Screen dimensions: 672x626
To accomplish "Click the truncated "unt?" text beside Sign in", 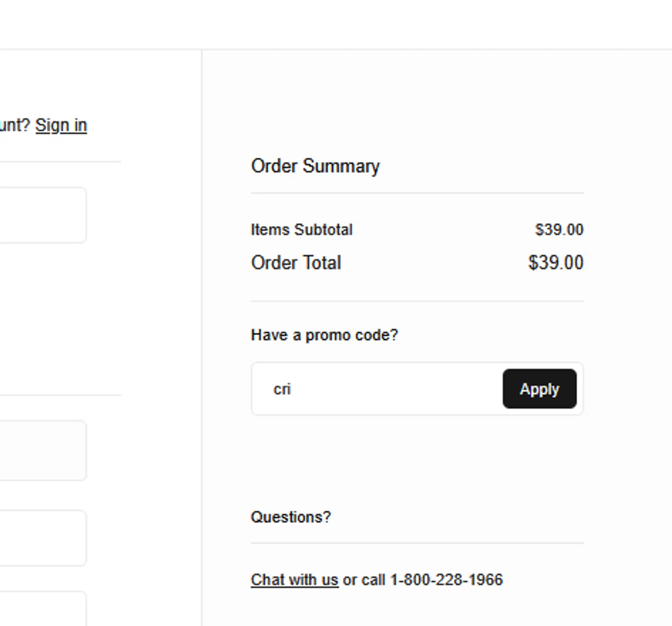I will click(x=14, y=125).
